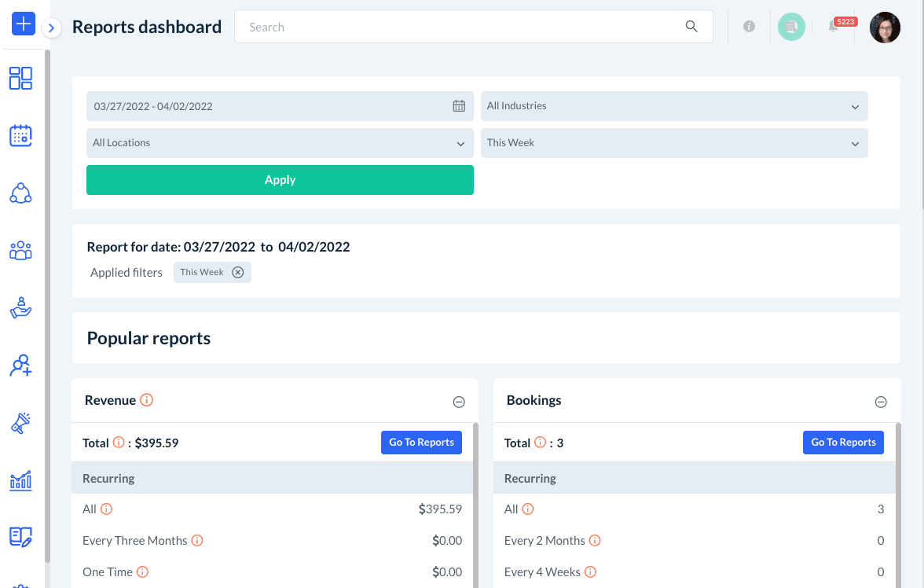Click the green Apply button
Viewport: 924px width, 588px height.
(x=280, y=180)
